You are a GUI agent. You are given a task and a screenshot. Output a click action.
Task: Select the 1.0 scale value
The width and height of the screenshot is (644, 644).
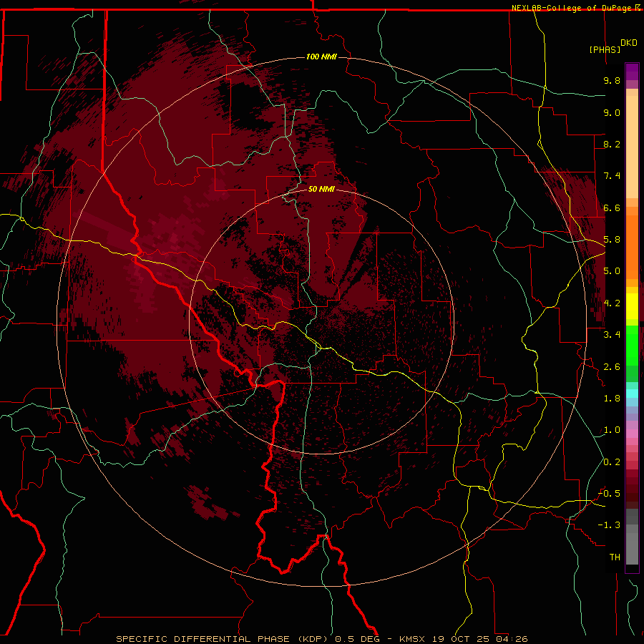click(x=612, y=430)
